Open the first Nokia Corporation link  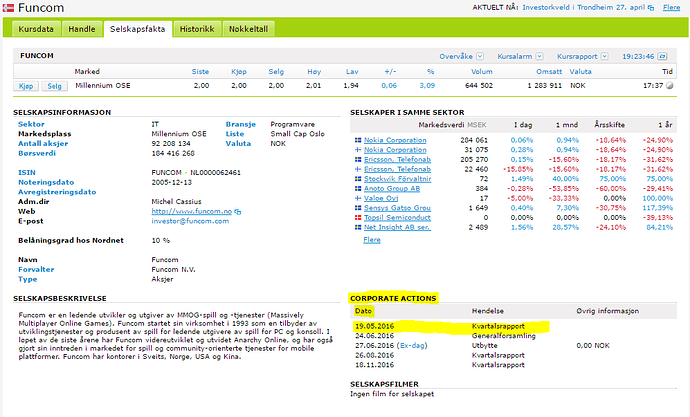click(395, 140)
